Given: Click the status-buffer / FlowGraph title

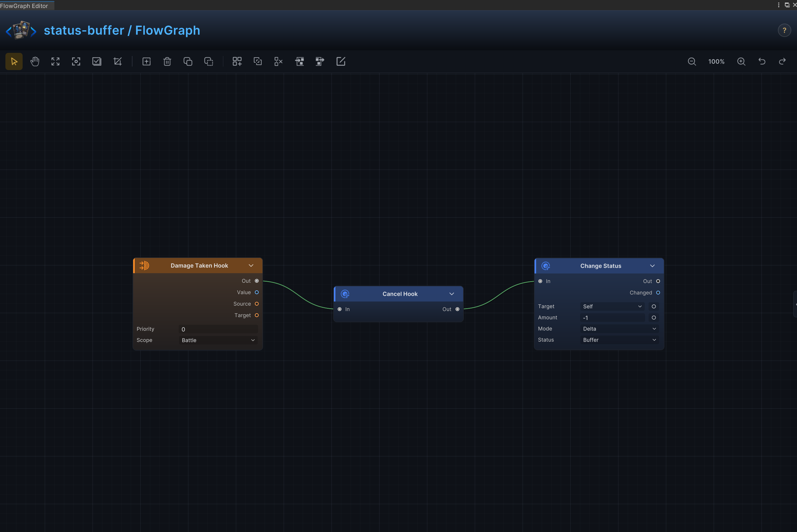Looking at the screenshot, I should pyautogui.click(x=122, y=30).
